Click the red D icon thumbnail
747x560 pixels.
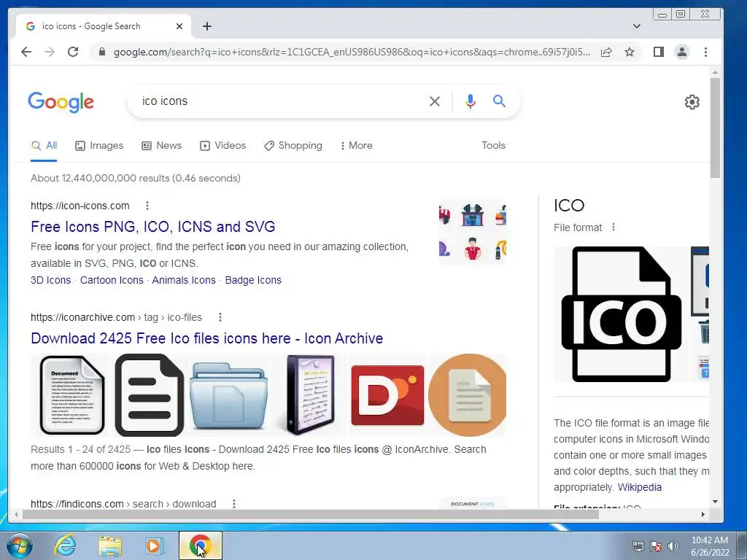(x=387, y=394)
